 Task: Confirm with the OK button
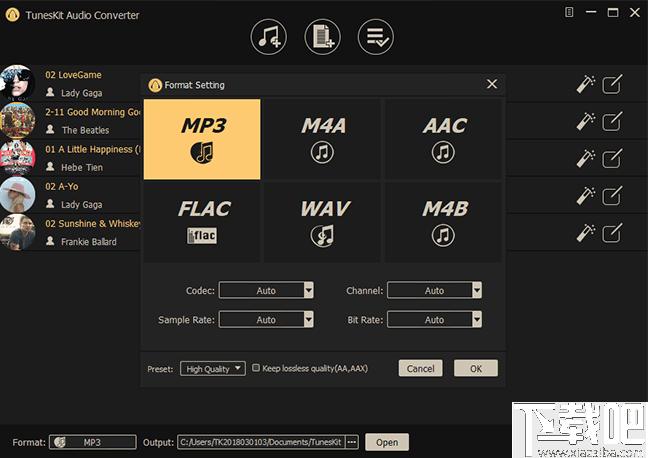476,368
